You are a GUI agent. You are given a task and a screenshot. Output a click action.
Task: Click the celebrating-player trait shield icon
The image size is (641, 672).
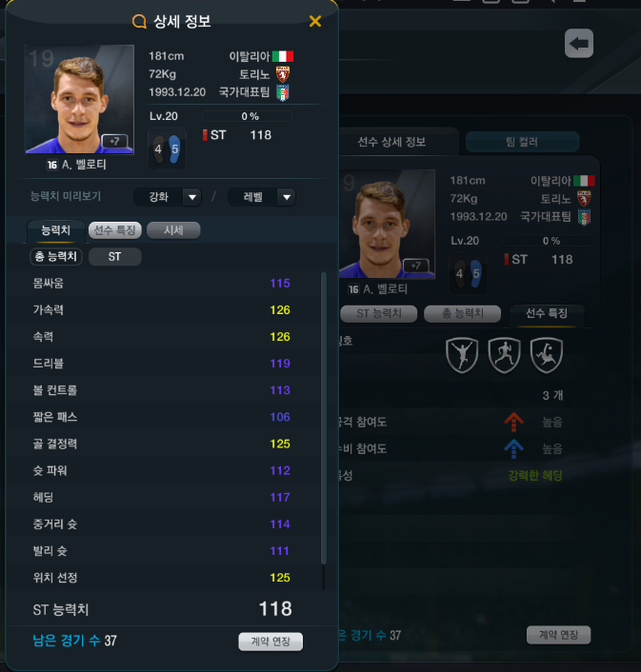[x=462, y=355]
